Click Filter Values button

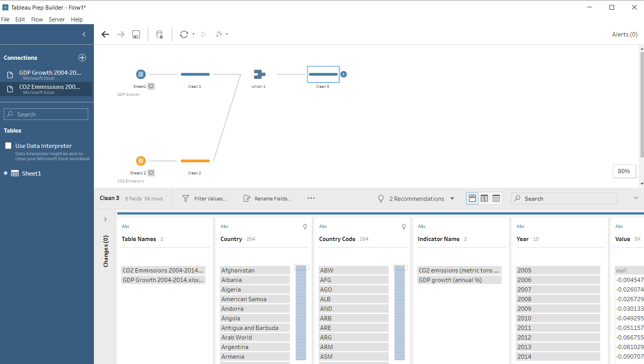tap(204, 198)
